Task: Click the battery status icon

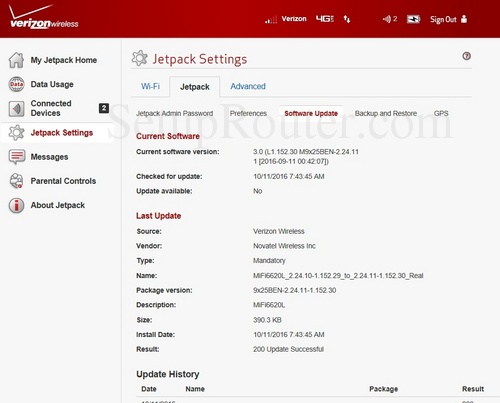Action: pyautogui.click(x=413, y=19)
